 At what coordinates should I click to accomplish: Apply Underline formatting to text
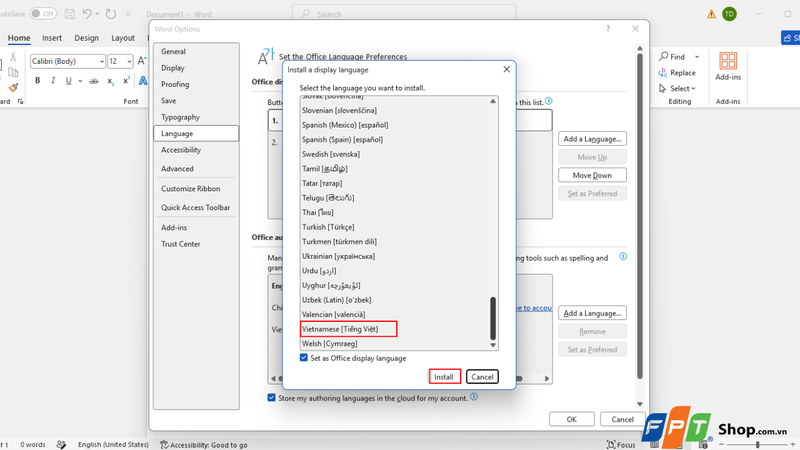68,81
